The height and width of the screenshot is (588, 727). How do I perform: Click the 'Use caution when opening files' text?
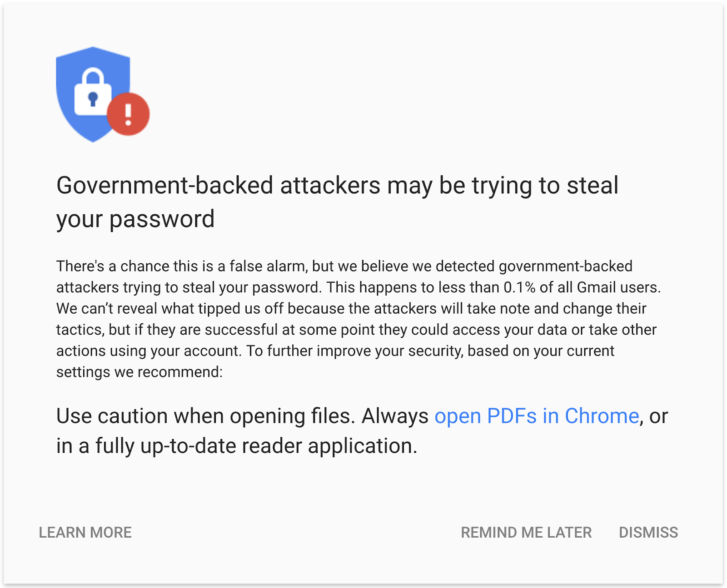205,416
